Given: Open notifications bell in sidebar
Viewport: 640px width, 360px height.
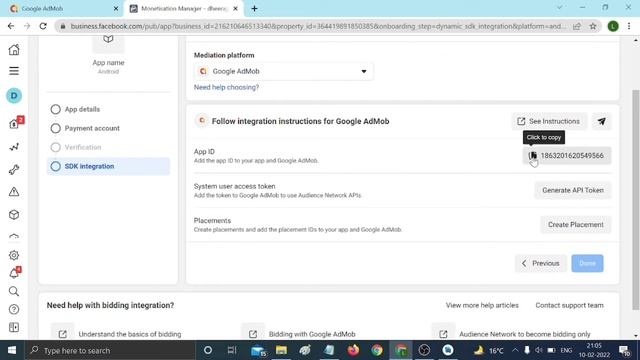Looking at the screenshot, I should click(x=15, y=273).
